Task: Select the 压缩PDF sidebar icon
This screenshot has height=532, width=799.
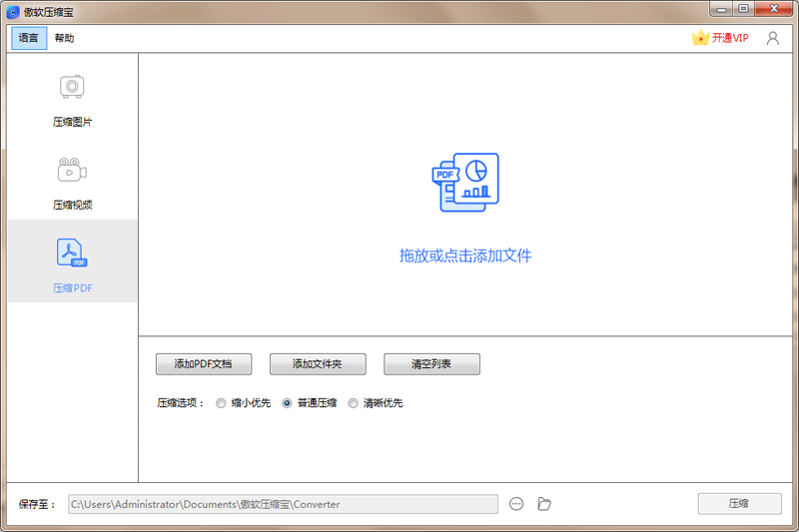Action: 72,254
